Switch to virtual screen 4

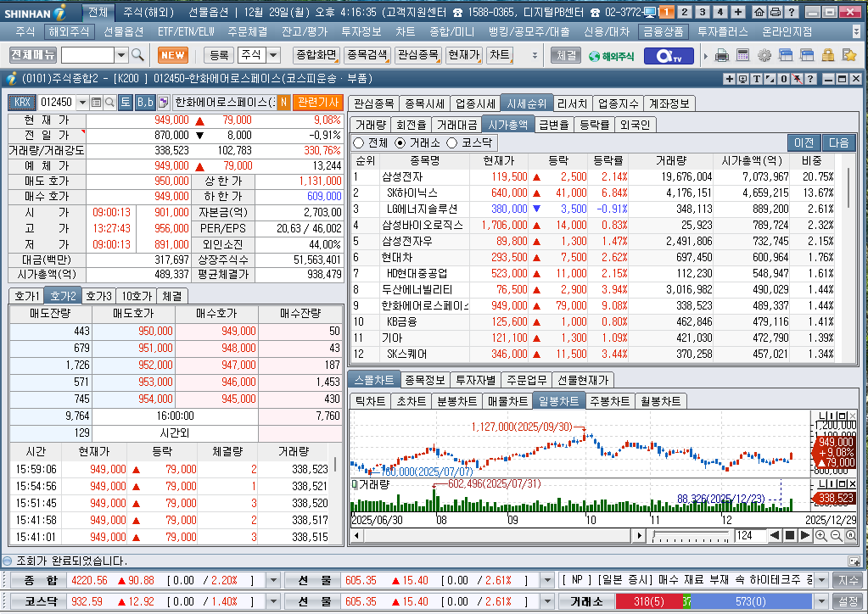pos(720,12)
